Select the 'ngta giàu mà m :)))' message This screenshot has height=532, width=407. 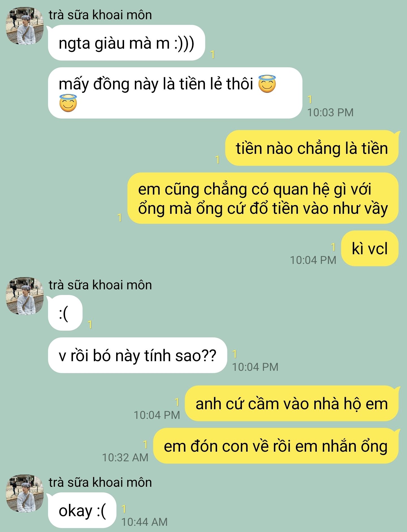click(x=126, y=43)
